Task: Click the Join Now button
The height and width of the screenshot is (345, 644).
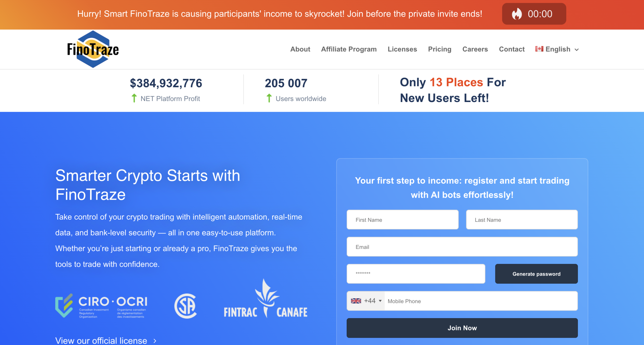Action: click(462, 328)
